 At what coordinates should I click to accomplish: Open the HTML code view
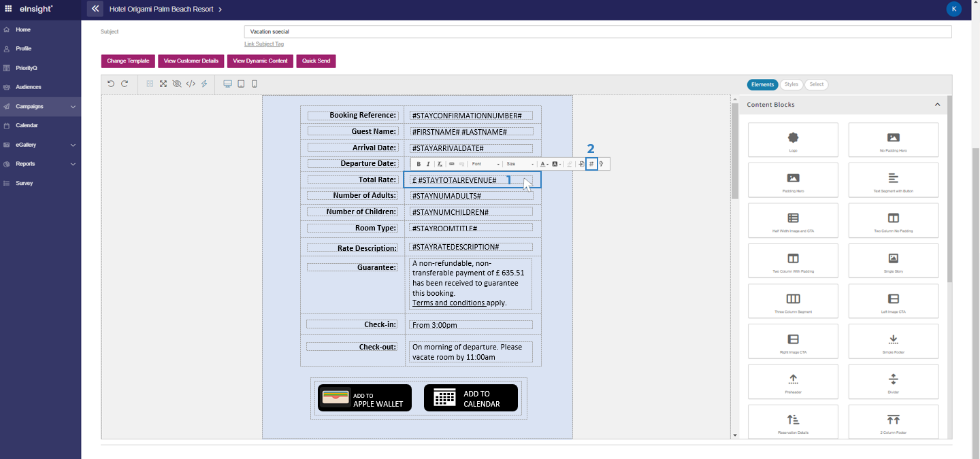[191, 84]
